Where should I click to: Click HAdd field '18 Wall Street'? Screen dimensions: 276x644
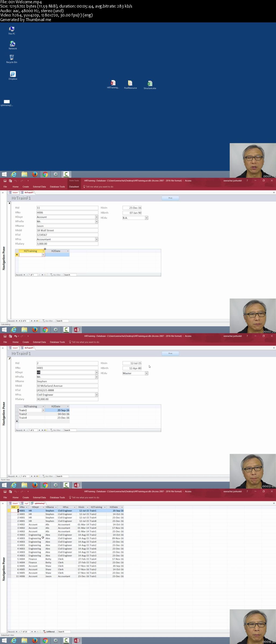67,230
